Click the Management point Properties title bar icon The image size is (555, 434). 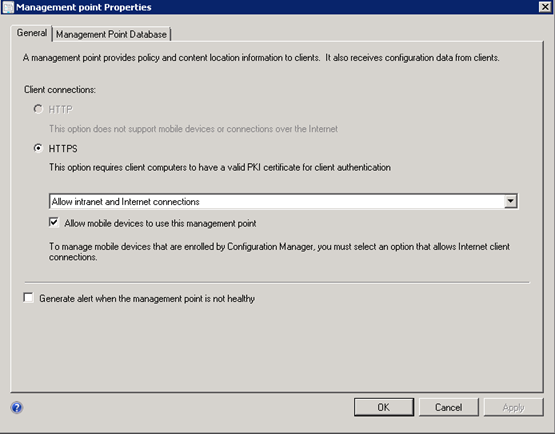(8, 7)
